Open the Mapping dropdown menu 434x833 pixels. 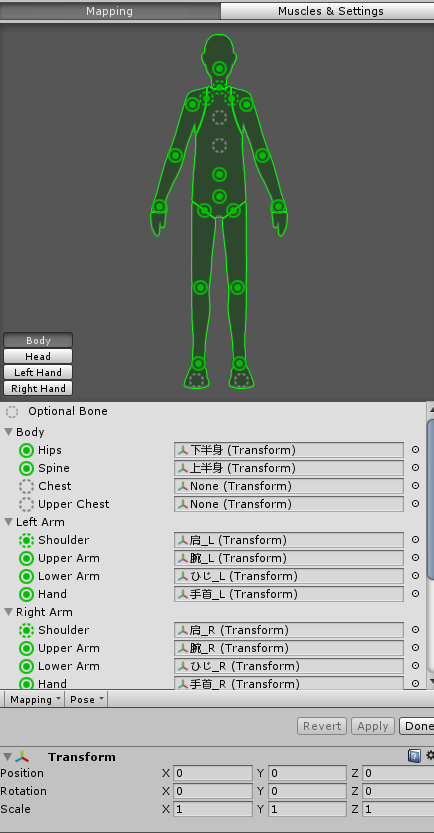(35, 700)
